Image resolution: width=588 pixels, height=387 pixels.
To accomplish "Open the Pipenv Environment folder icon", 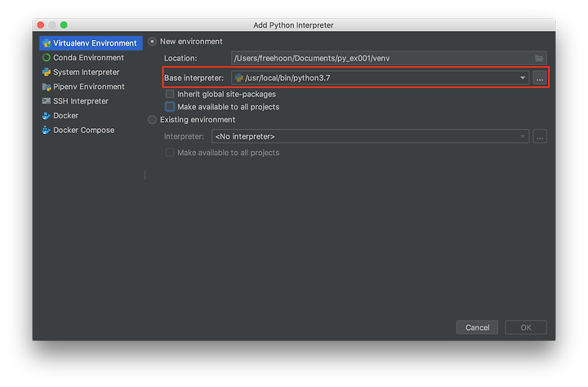I will coord(47,87).
